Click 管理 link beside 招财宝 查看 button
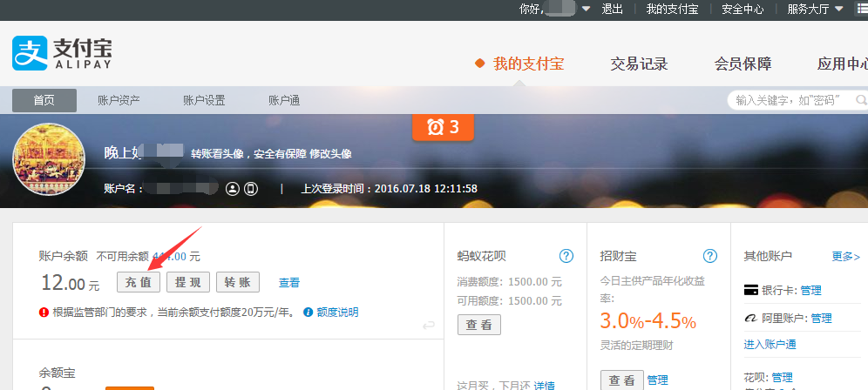Image resolution: width=868 pixels, height=390 pixels. [658, 380]
